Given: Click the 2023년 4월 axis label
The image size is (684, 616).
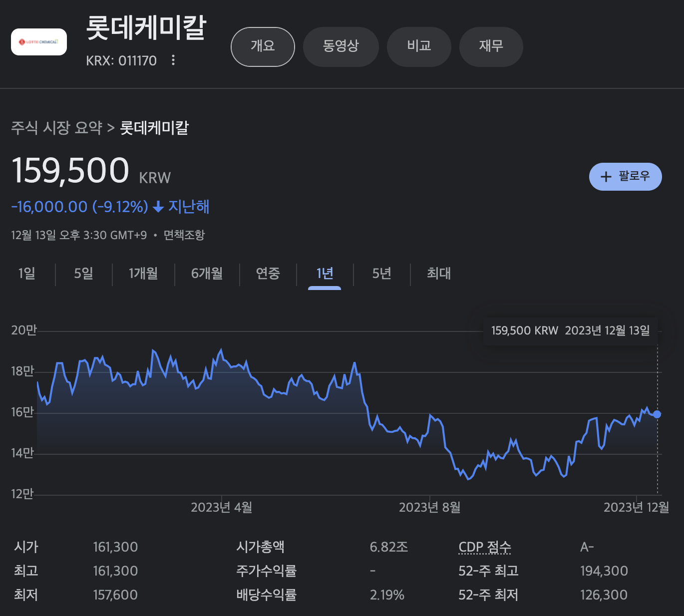Looking at the screenshot, I should coord(222,508).
